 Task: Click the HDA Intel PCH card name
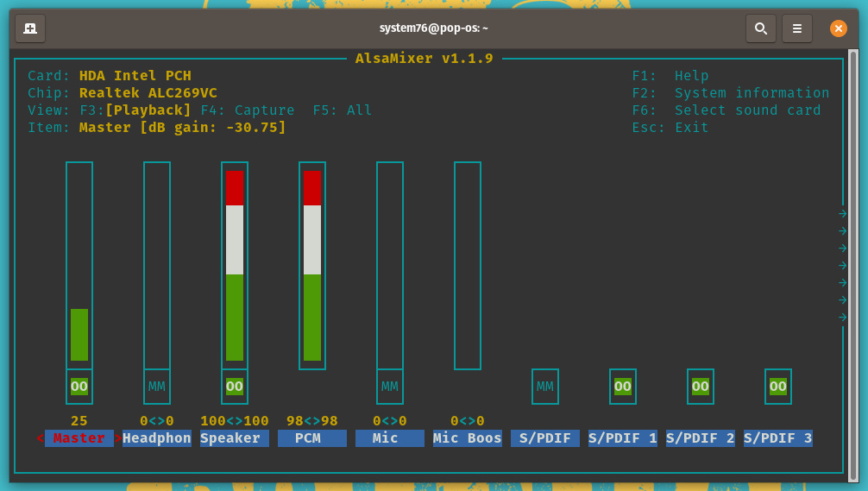tap(135, 75)
